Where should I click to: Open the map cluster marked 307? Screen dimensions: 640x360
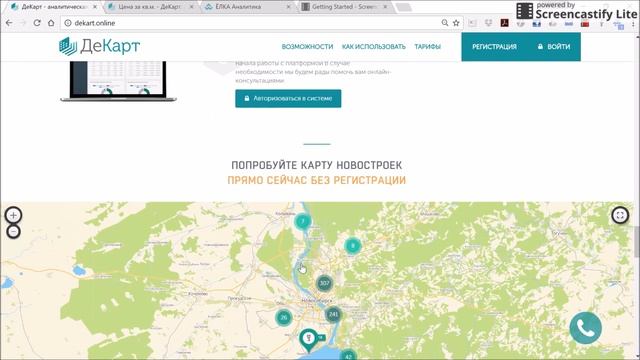[324, 283]
